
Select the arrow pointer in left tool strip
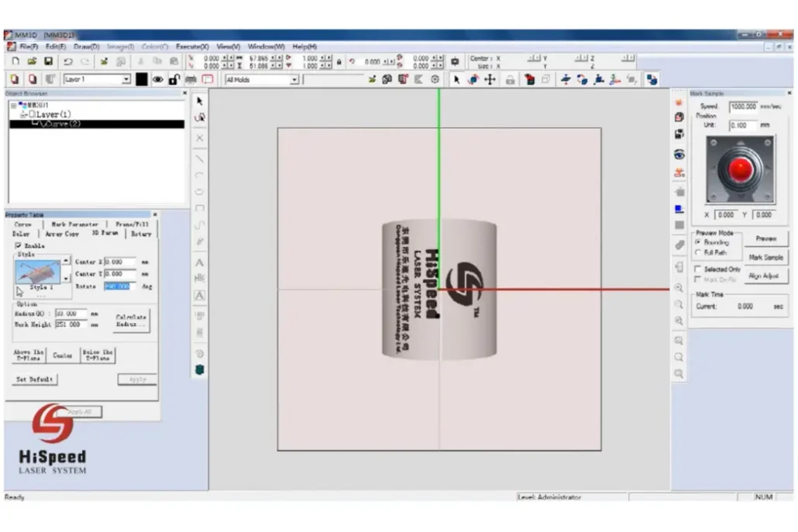click(x=200, y=101)
